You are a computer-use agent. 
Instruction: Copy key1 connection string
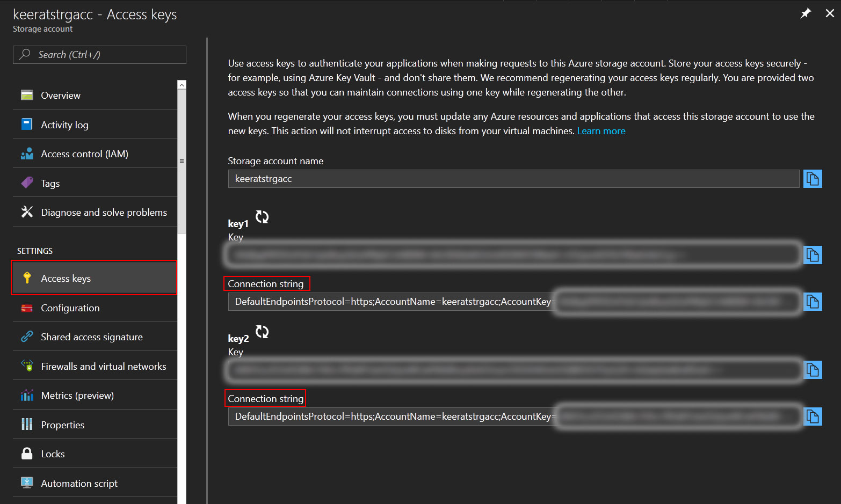pyautogui.click(x=813, y=302)
